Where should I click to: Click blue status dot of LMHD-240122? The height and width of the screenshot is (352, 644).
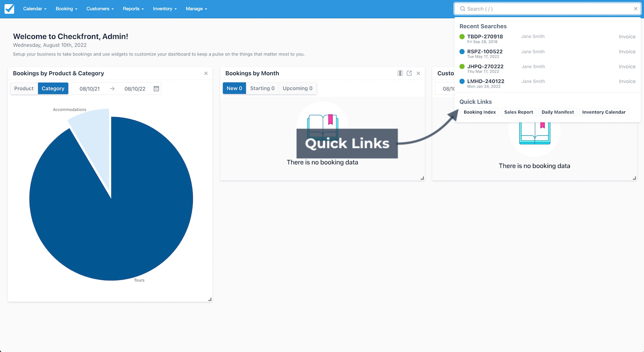click(462, 82)
